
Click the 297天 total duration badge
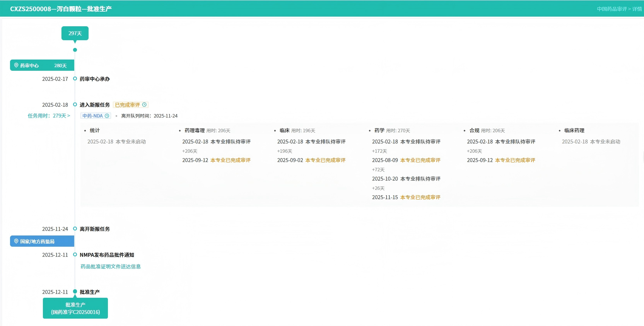point(75,33)
